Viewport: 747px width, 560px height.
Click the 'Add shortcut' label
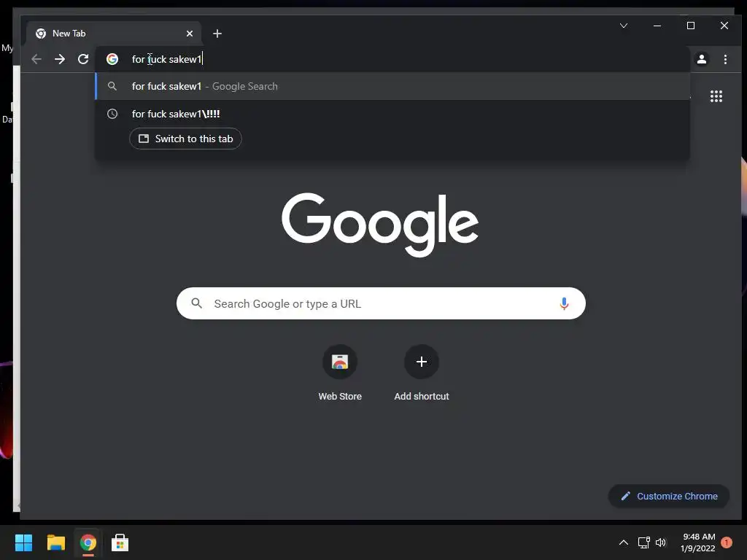tap(422, 396)
